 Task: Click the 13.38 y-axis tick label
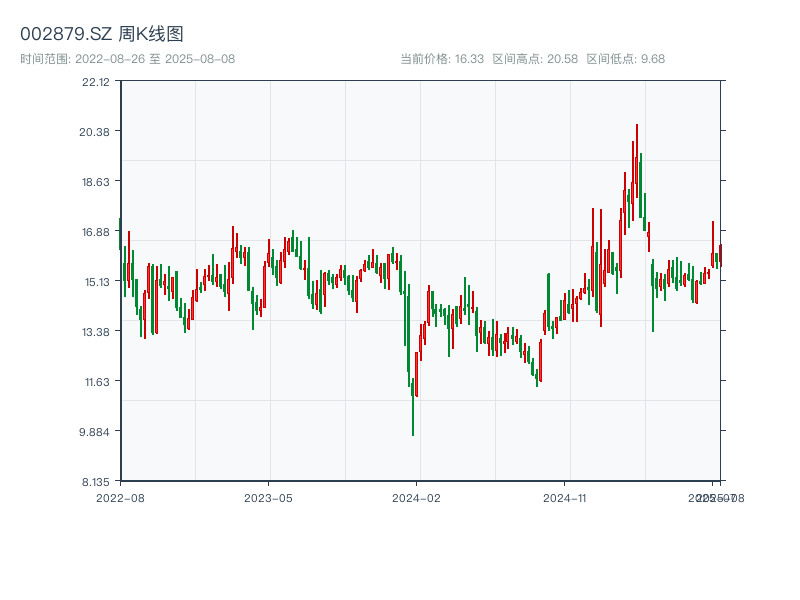96,332
